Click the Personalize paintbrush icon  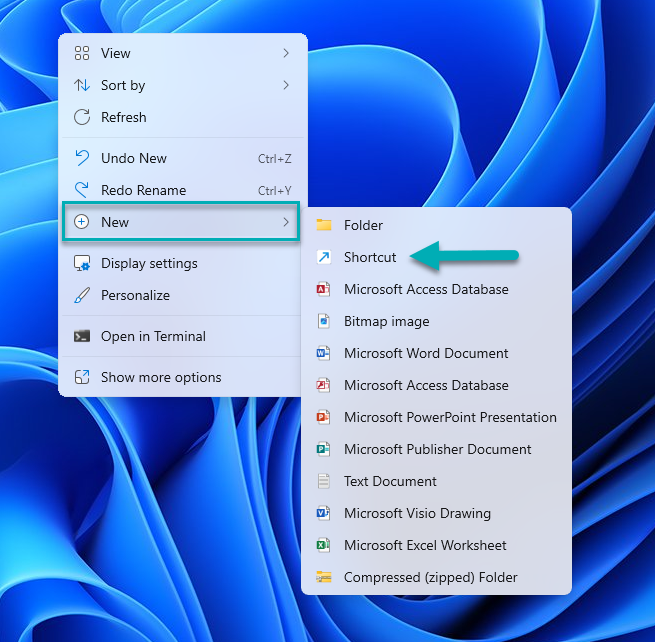tap(82, 295)
